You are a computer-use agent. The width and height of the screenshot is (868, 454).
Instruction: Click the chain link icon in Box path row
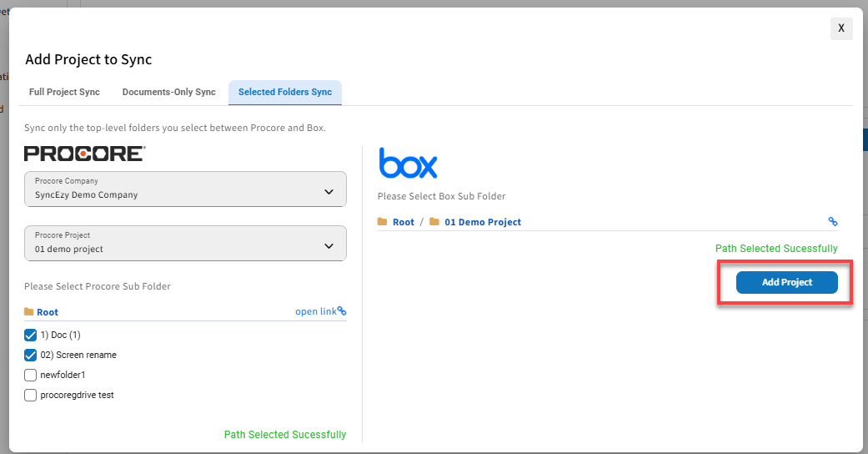click(833, 221)
